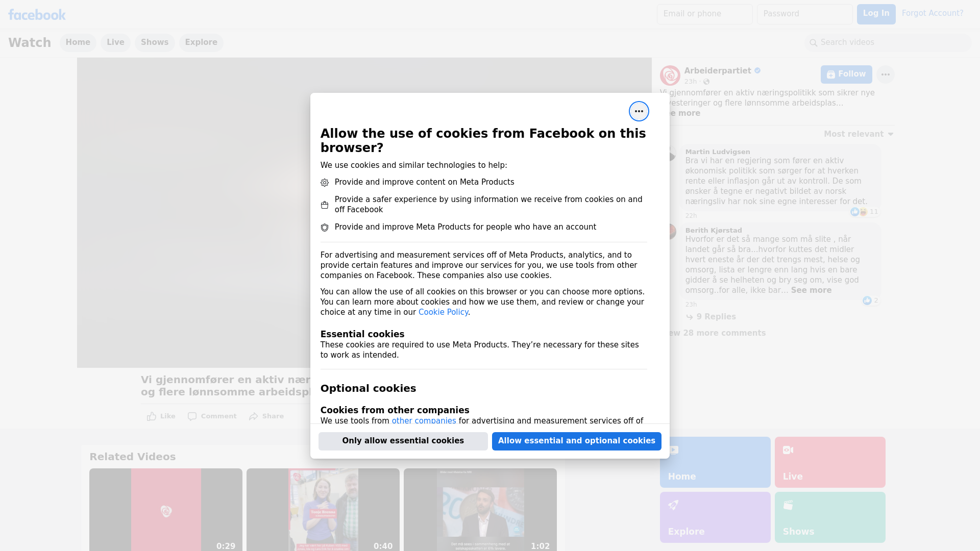The height and width of the screenshot is (551, 980).
Task: Click Only allow essential cookies
Action: tap(403, 441)
